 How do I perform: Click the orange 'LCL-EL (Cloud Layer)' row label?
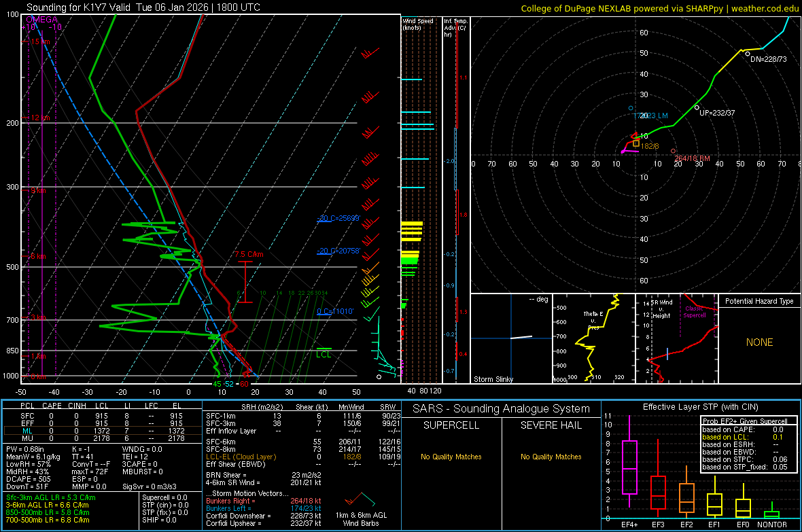point(241,457)
